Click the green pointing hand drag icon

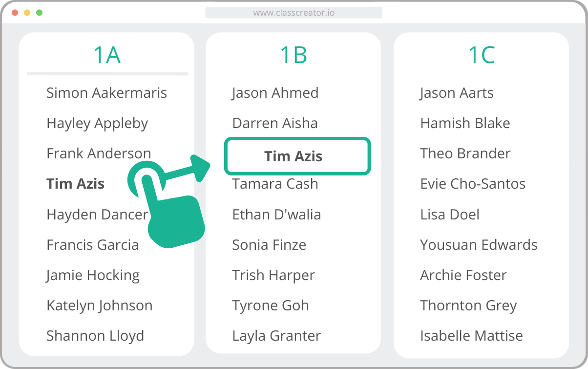click(166, 205)
